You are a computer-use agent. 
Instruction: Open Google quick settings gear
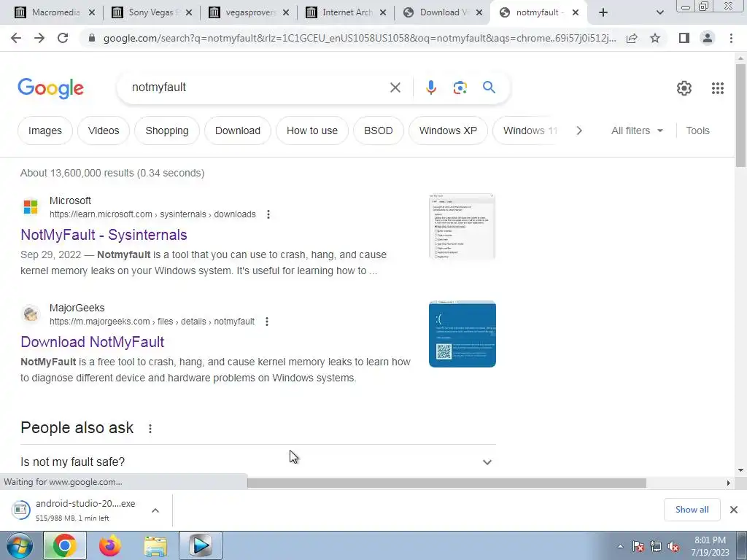684,88
